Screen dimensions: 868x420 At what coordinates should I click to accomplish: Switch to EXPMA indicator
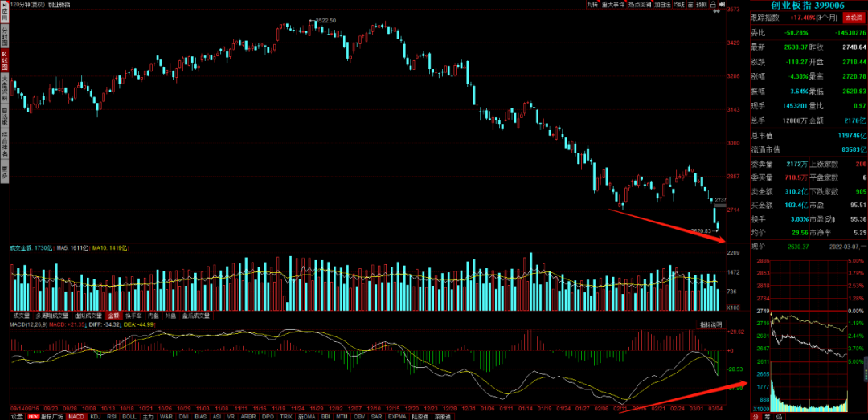coord(396,416)
